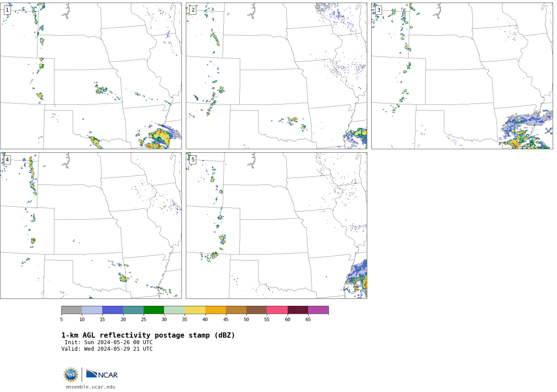Open ensemble member 4 reflectivity map
Viewport: 557px width, 392px height.
(91, 225)
